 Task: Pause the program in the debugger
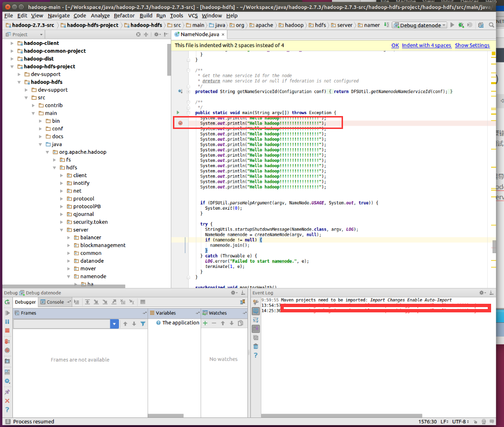coord(7,321)
